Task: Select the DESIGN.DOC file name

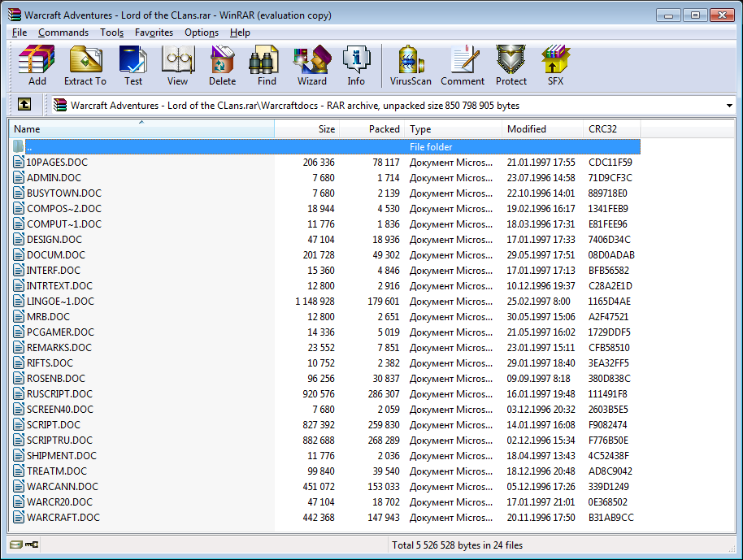Action: click(54, 239)
